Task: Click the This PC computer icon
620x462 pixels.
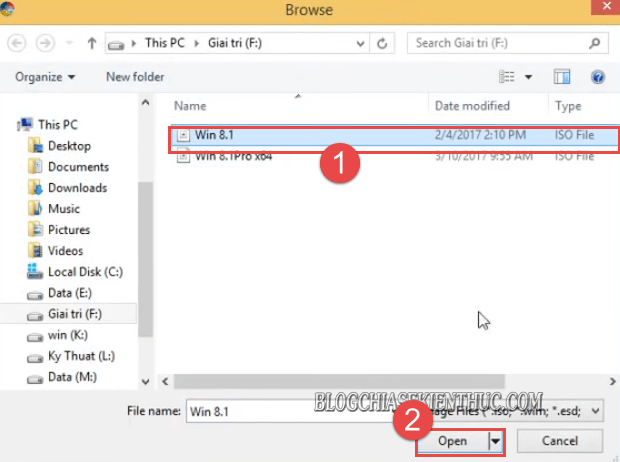Action: point(25,125)
